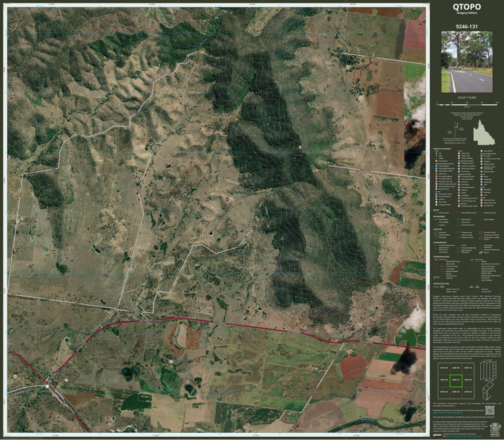This screenshot has width=504, height=440.
Task: Click the SCALE 1:10,000 label
Action: pyautogui.click(x=467, y=98)
